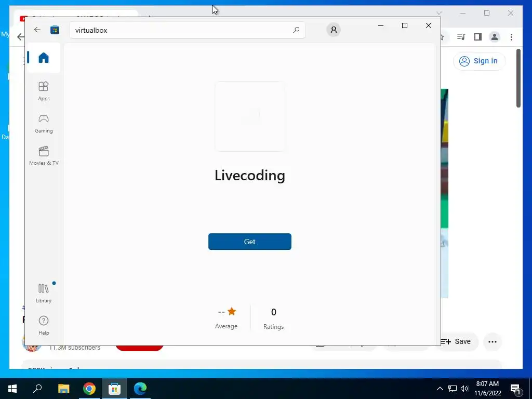532x399 pixels.
Task: Open Chrome media control icon
Action: [461, 37]
